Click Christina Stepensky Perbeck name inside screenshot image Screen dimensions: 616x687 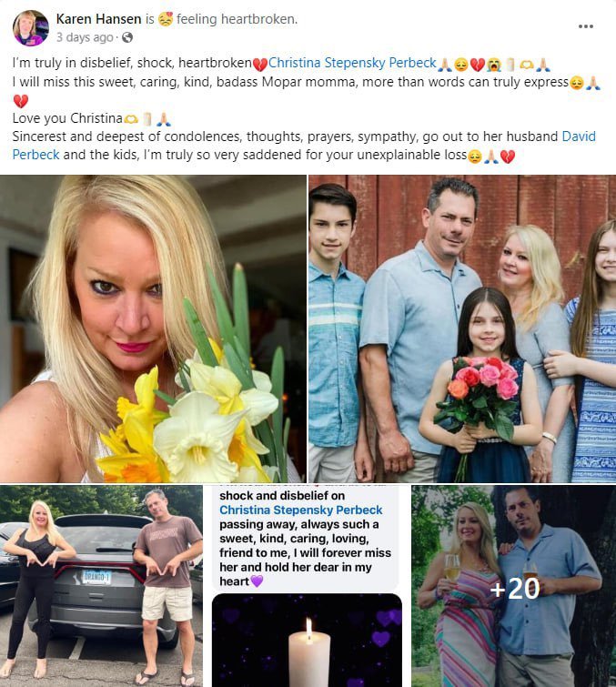point(301,510)
